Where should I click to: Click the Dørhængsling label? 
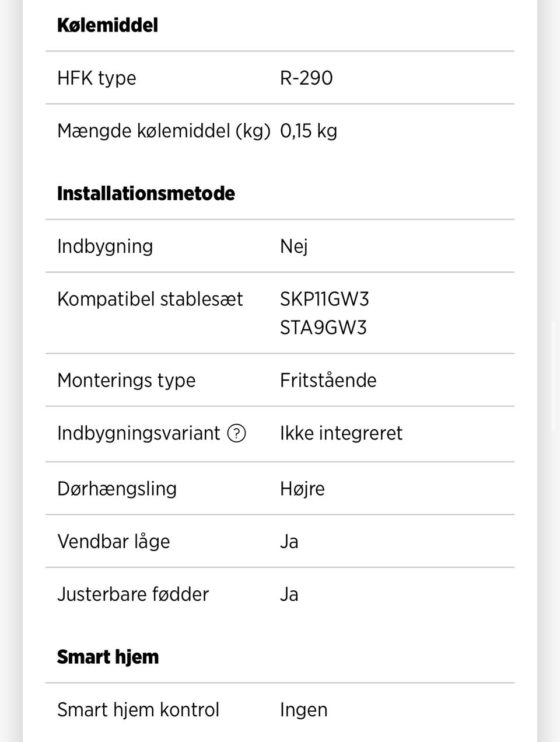point(117,488)
